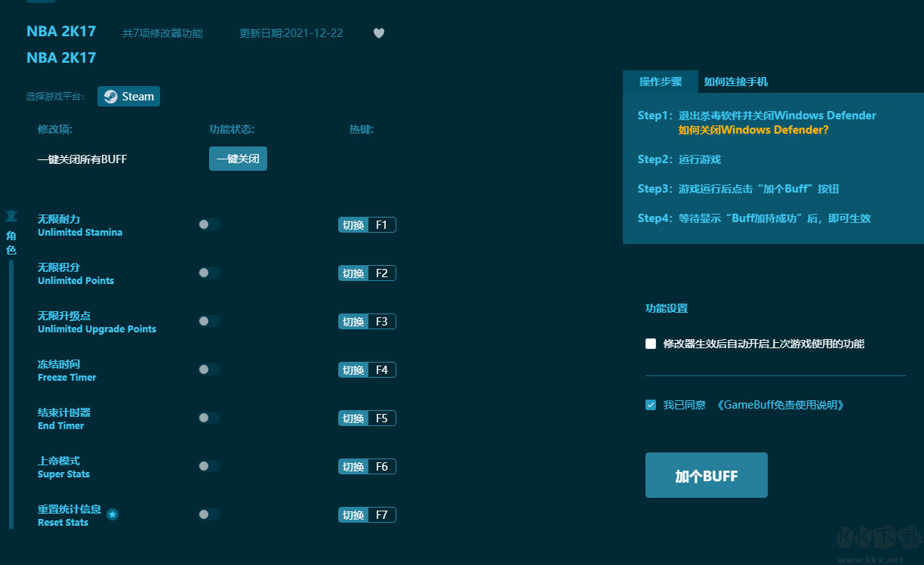The image size is (924, 565).
Task: Click the 加个BUFF button
Action: (x=707, y=475)
